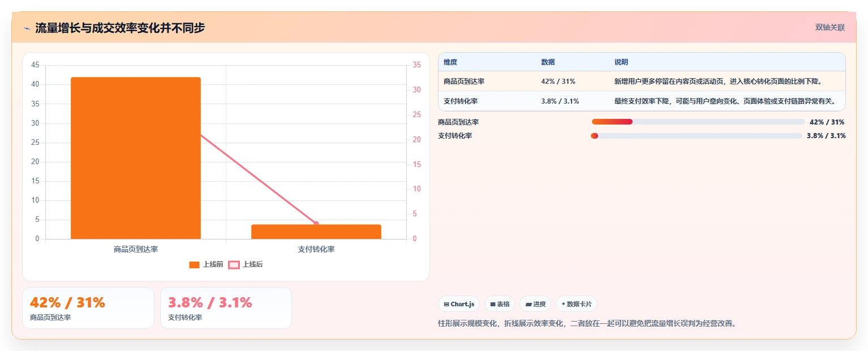Click the 双轴关联 tag in header
Viewport: 868px width, 351px height.
coord(830,27)
